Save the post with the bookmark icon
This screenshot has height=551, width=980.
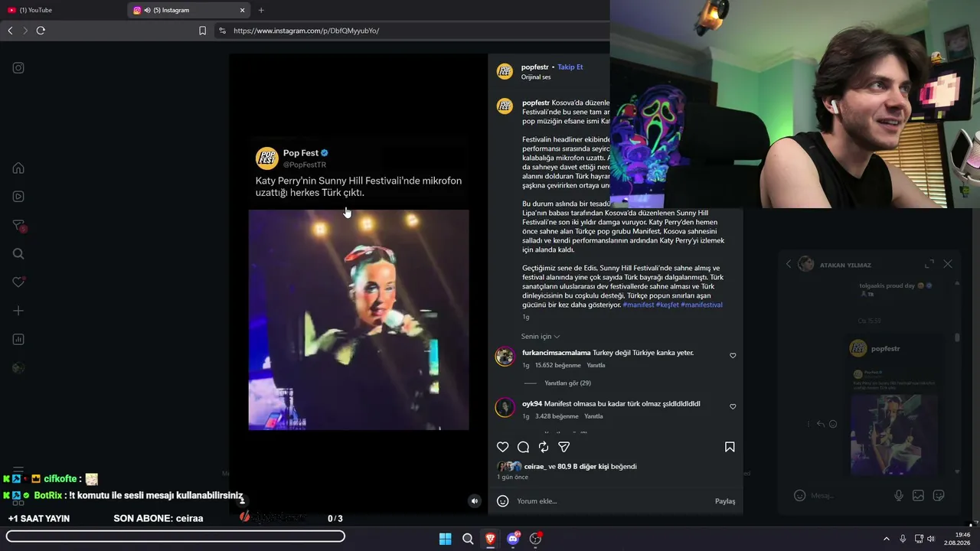coord(730,447)
